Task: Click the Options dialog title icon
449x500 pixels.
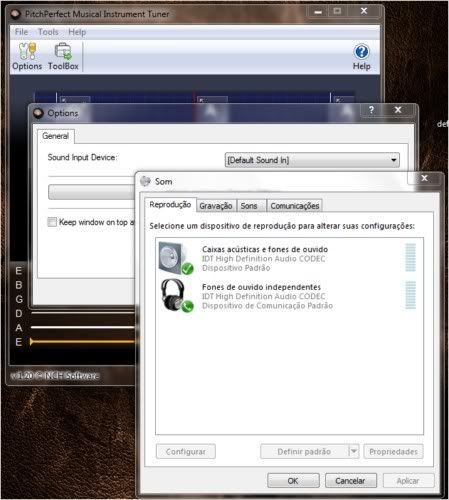Action: [38, 113]
